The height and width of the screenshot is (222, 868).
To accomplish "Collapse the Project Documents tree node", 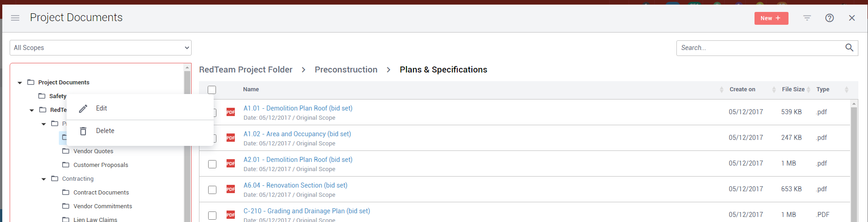I will (x=20, y=83).
